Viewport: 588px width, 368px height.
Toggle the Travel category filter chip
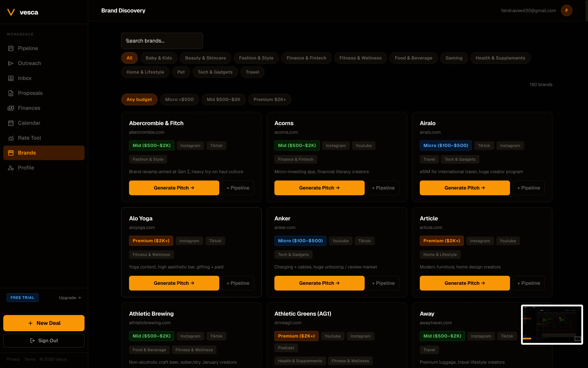coord(252,72)
